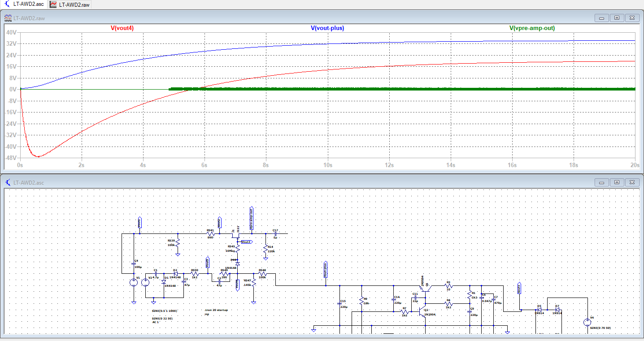The width and height of the screenshot is (644, 341).
Task: Select resistor R549 390
Action: click(x=224, y=273)
